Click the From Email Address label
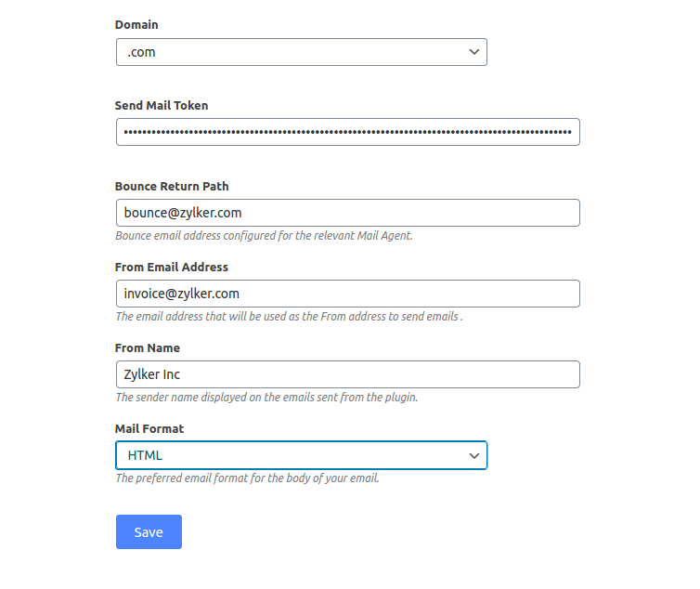This screenshot has height=589, width=700. coord(172,267)
